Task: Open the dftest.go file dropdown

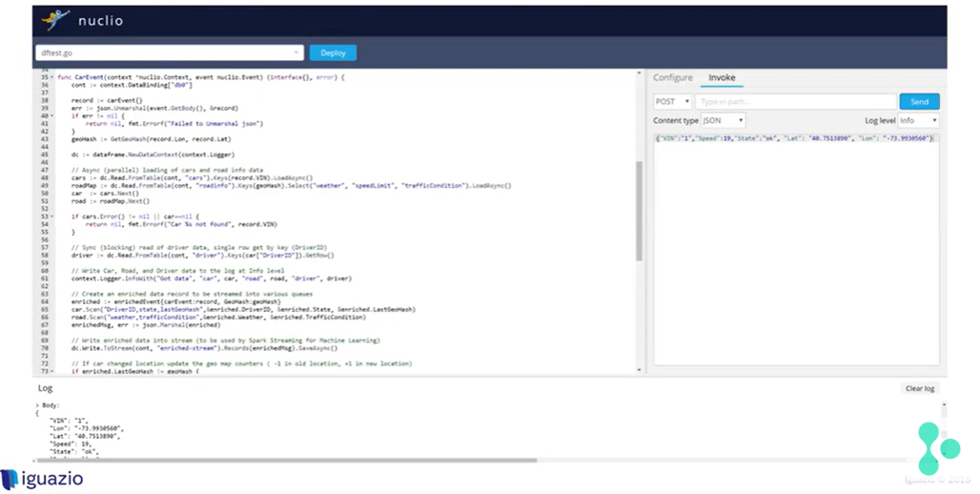Action: pyautogui.click(x=170, y=52)
